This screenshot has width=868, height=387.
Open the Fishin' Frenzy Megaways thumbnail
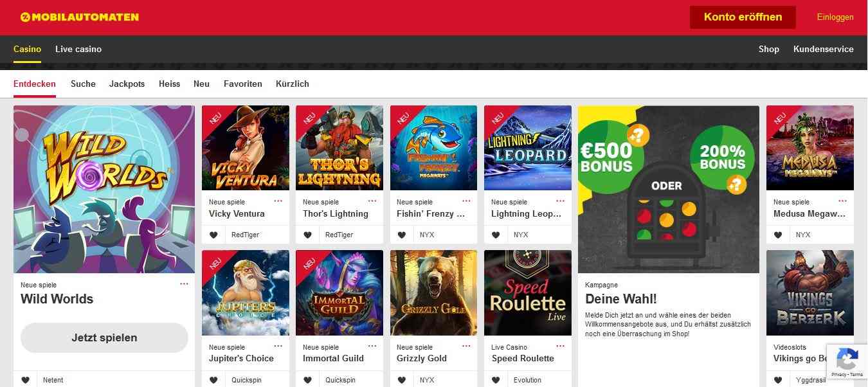pos(433,148)
